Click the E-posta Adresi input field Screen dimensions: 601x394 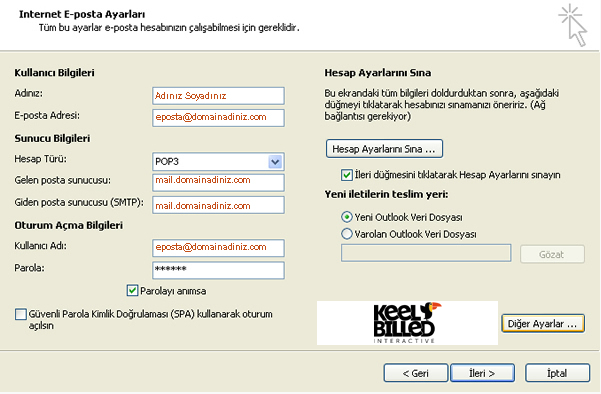click(218, 118)
